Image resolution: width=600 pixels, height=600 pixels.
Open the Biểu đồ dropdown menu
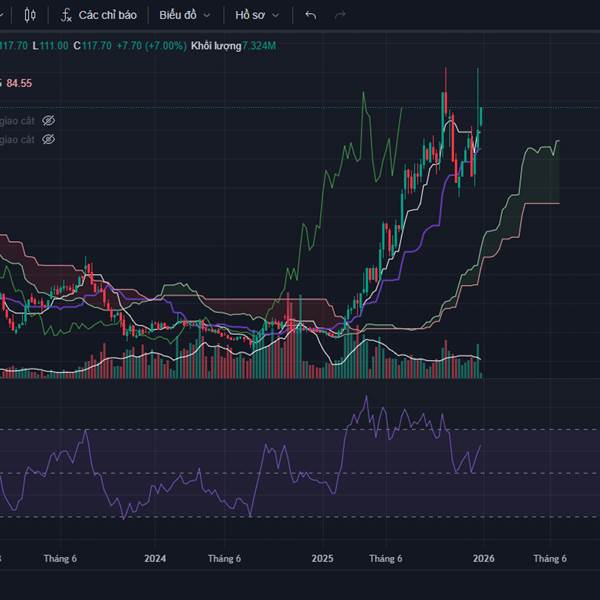click(x=185, y=15)
